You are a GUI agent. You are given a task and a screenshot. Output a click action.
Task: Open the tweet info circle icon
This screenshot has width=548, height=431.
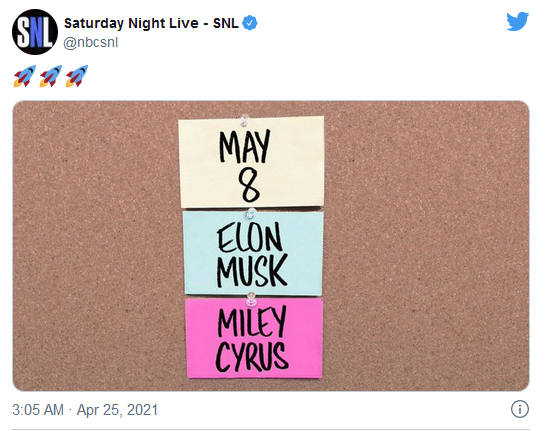click(x=520, y=409)
